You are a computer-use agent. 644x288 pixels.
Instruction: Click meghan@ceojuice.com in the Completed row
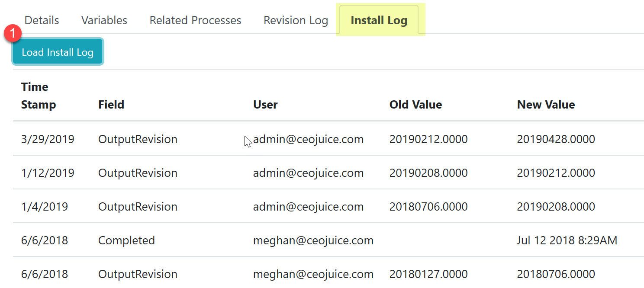(x=313, y=240)
